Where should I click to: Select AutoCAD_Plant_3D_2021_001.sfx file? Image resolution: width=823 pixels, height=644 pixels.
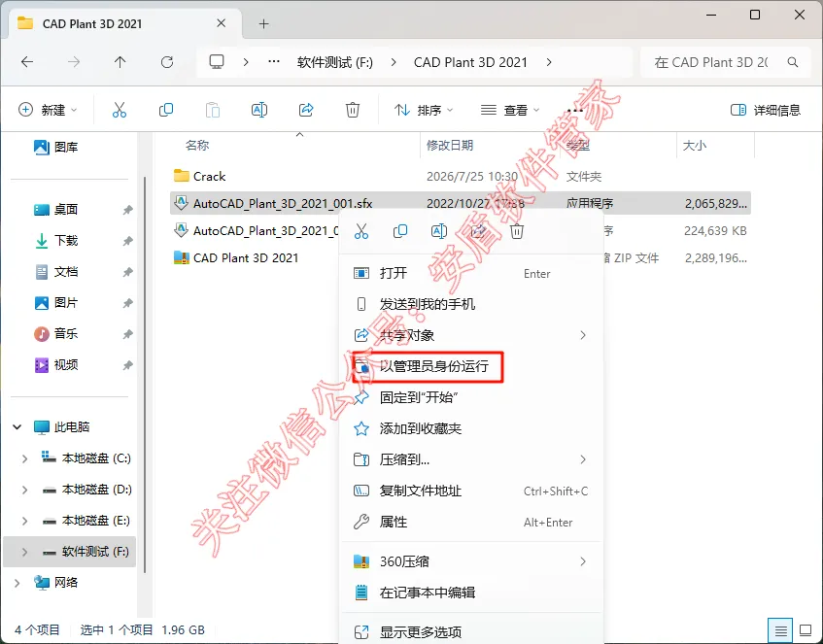click(x=461, y=203)
